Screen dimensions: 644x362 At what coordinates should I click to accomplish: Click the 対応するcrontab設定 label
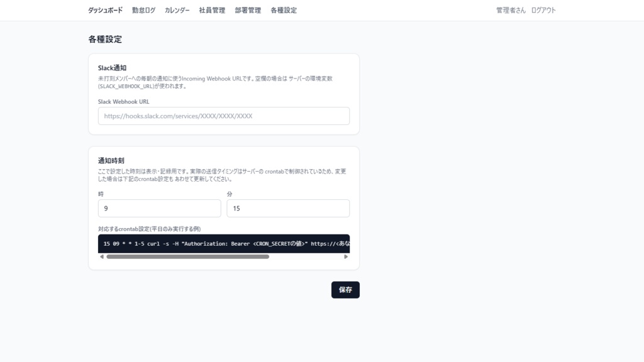tap(149, 229)
